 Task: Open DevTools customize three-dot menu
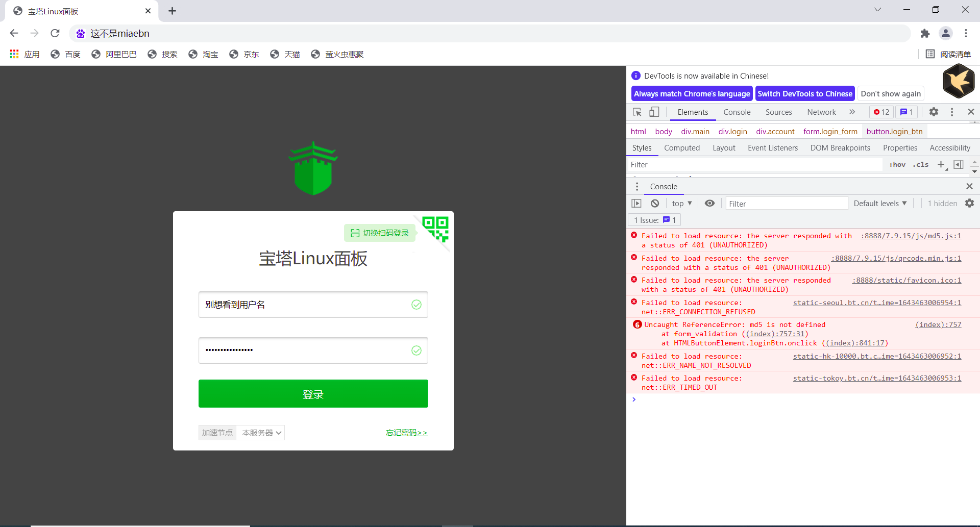point(952,112)
